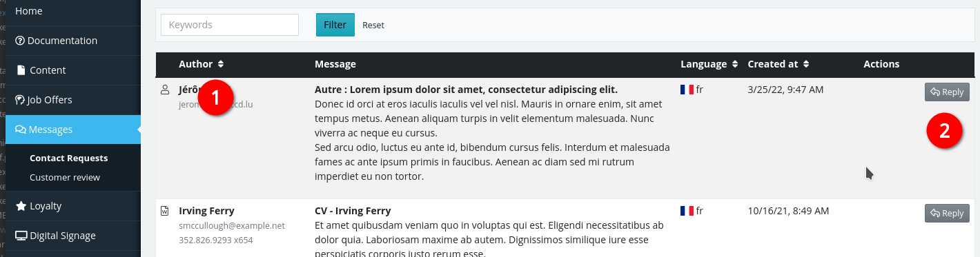Image resolution: width=980 pixels, height=257 pixels.
Task: Click the Documentation question-mark icon
Action: pos(20,41)
